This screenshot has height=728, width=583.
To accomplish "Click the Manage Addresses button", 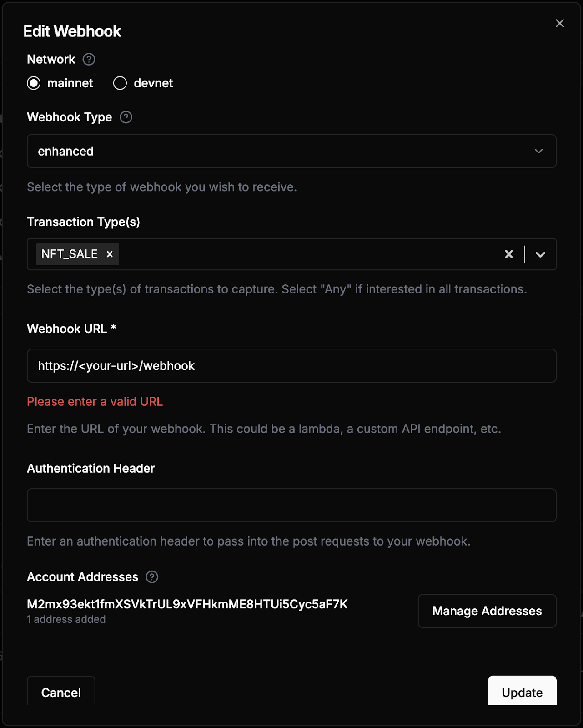I will [487, 611].
